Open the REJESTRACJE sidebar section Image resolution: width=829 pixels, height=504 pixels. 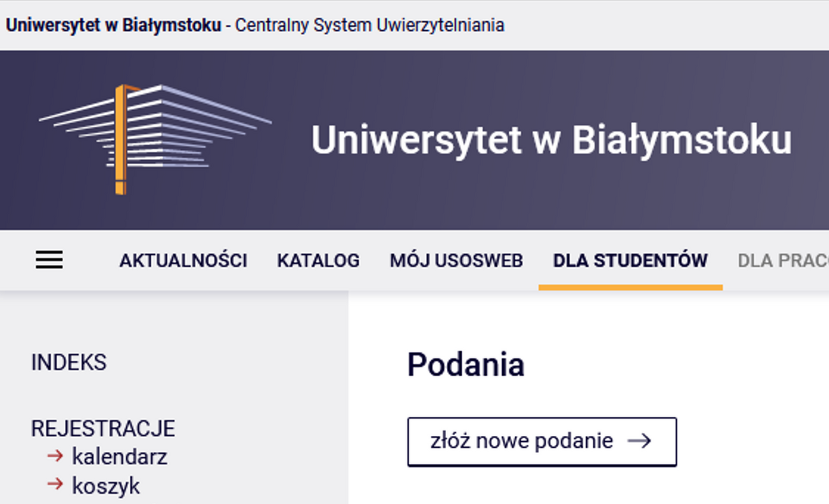103,428
